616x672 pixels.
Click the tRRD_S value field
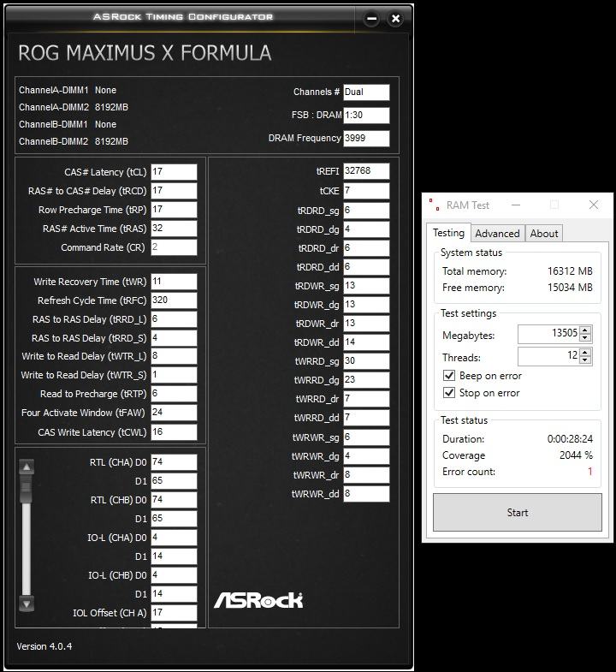pos(174,338)
